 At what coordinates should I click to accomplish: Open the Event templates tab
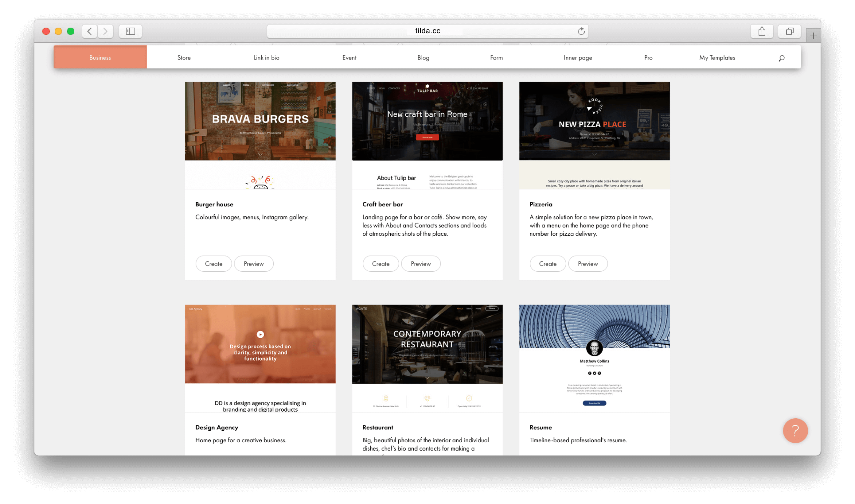(349, 57)
